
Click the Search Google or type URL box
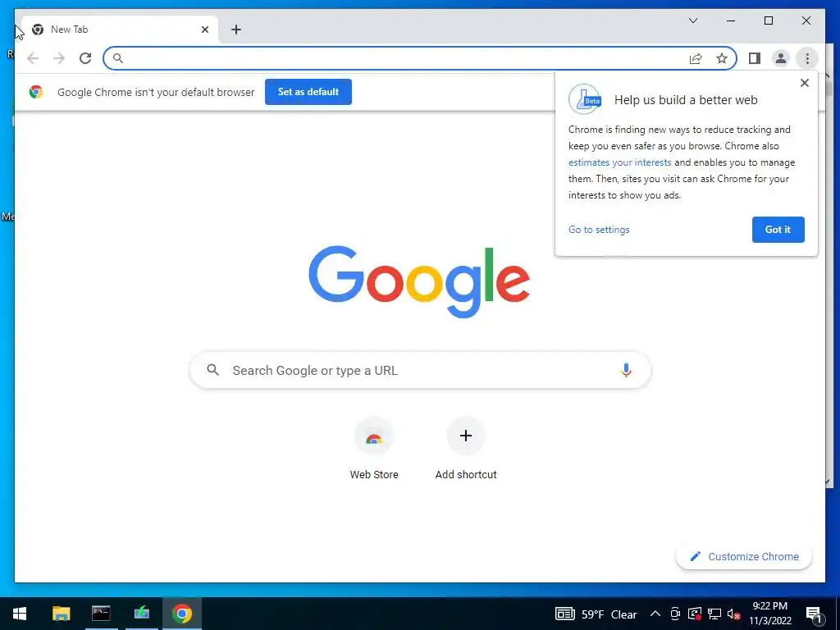(420, 370)
